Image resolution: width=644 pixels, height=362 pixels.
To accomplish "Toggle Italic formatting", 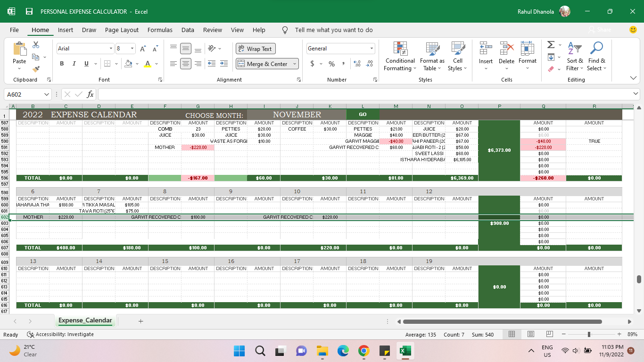I will pyautogui.click(x=74, y=64).
